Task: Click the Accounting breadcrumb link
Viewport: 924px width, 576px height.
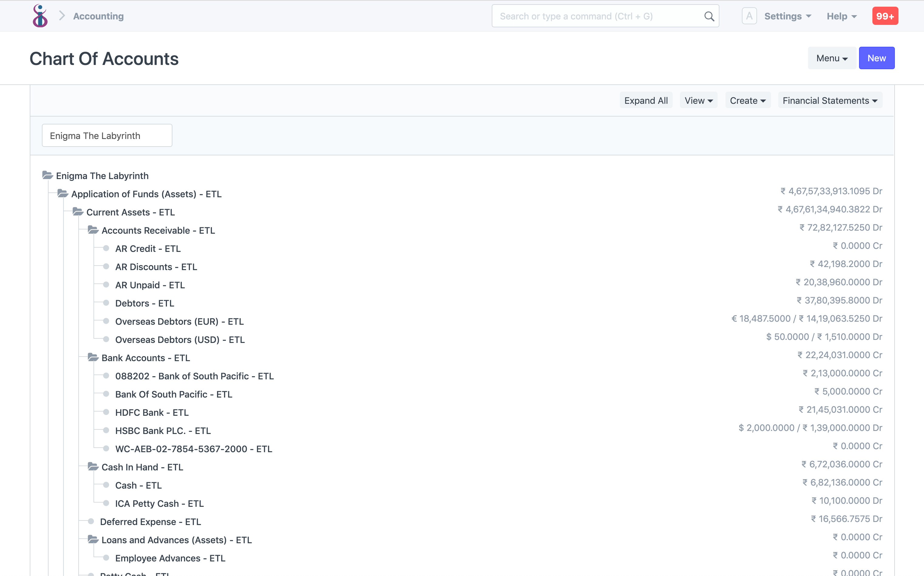Action: [98, 16]
